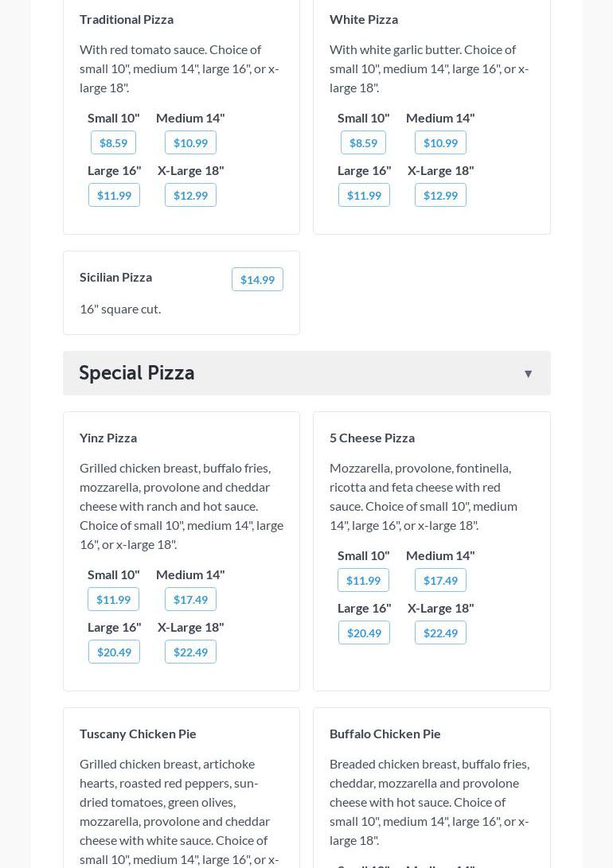Select Traditional Pizza Small 10" $8.59 price
The height and width of the screenshot is (868, 613).
(x=113, y=143)
